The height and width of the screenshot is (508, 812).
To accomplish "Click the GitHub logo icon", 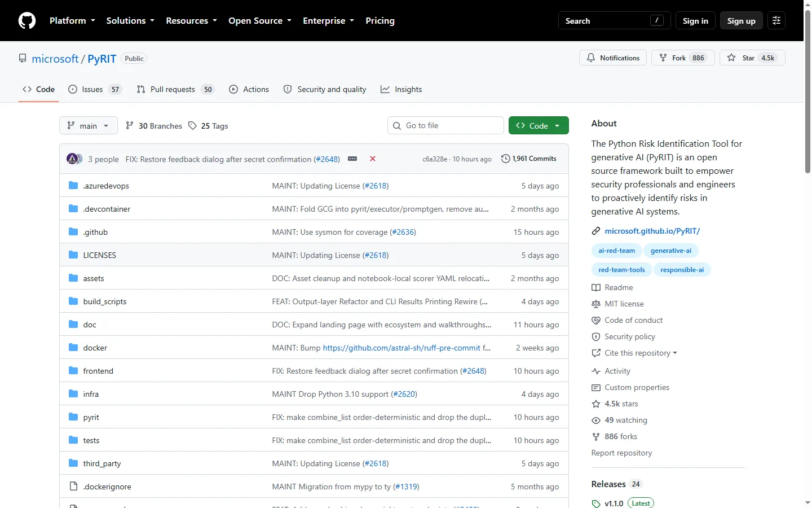I will [27, 21].
